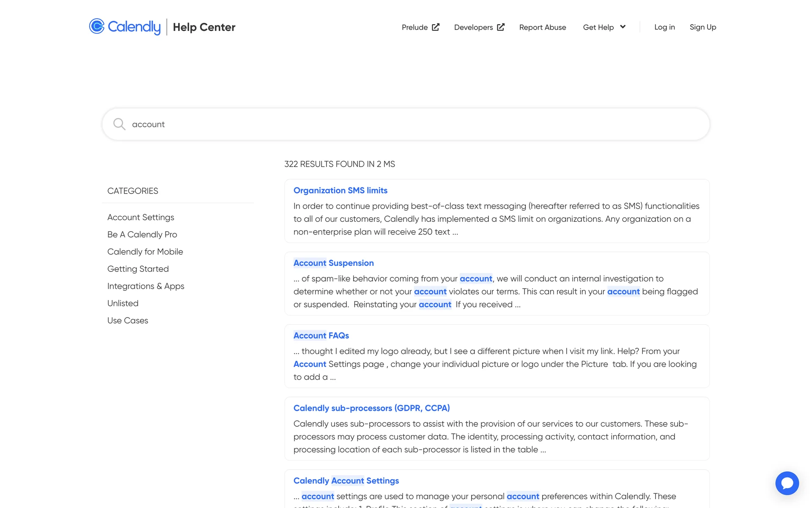This screenshot has width=812, height=508.
Task: Open Use Cases category
Action: (x=128, y=320)
